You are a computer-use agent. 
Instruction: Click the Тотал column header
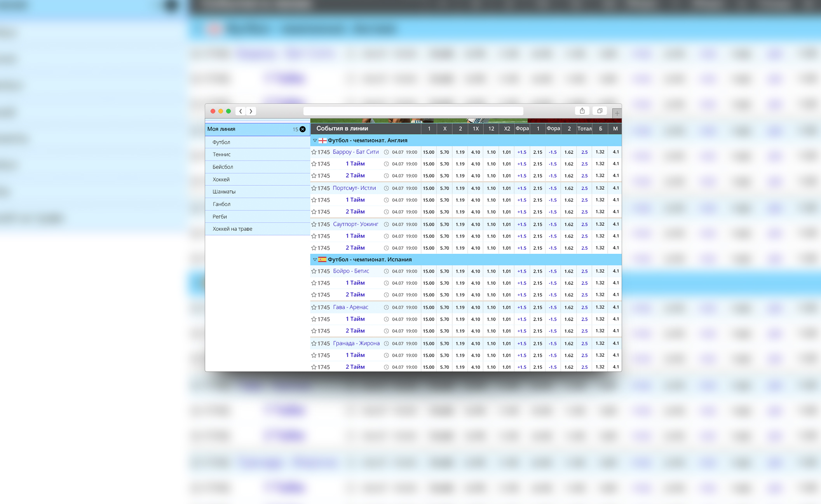[x=584, y=129]
